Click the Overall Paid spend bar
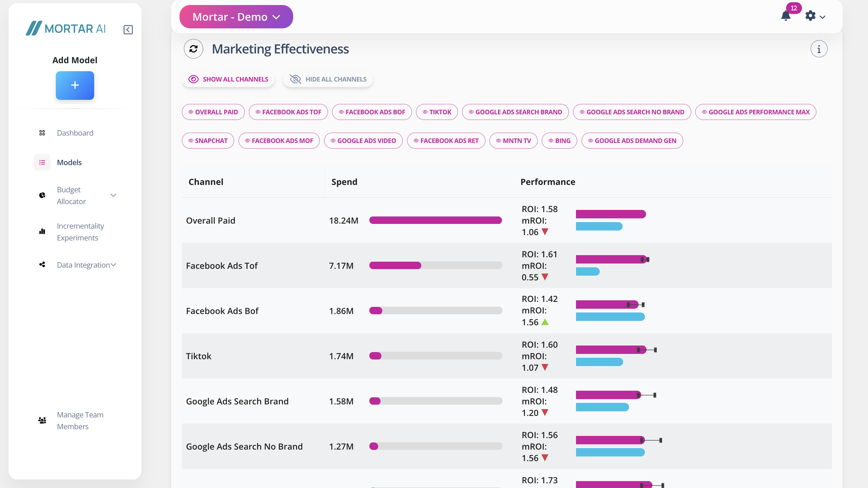The height and width of the screenshot is (488, 868). click(435, 220)
